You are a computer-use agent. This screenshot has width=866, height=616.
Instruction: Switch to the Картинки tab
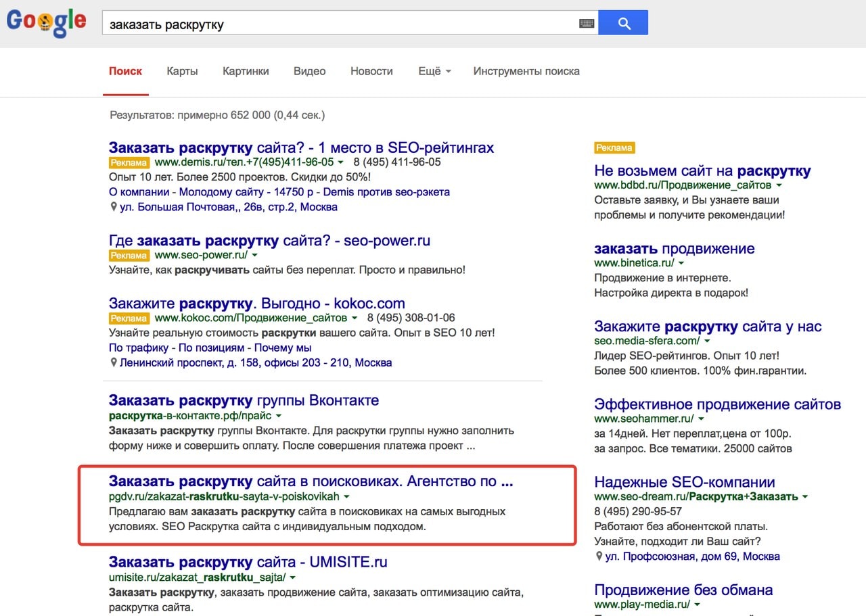click(246, 71)
